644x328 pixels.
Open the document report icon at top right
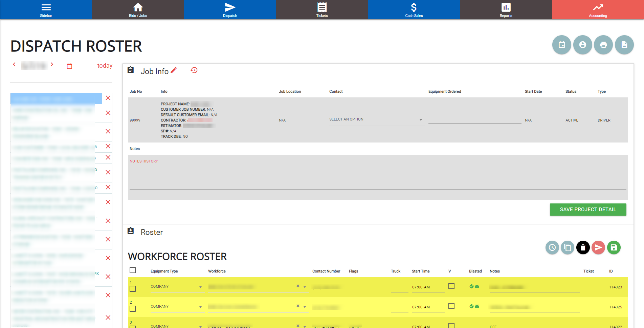624,45
